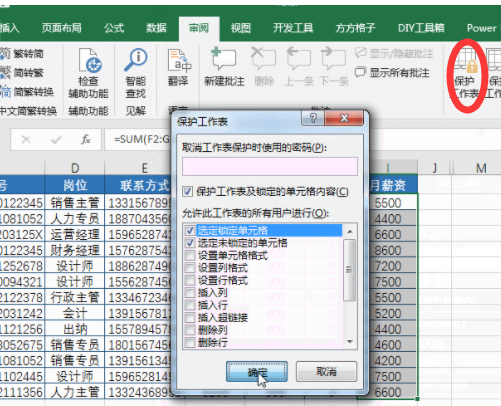Viewport: 501px width, 406px height.
Task: Enable 插入超链接 checkbox
Action: tap(190, 318)
